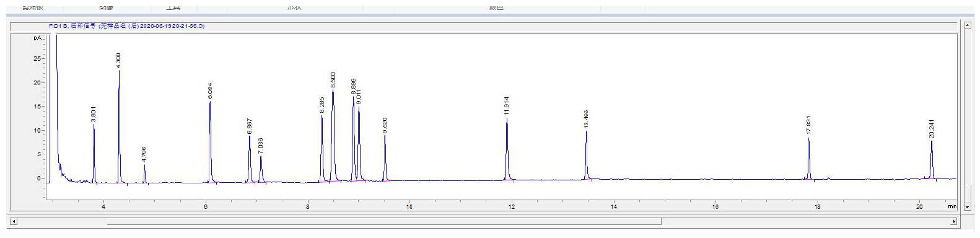Click the peak labeled 13.466
This screenshot has height=238, width=980.
click(x=586, y=156)
